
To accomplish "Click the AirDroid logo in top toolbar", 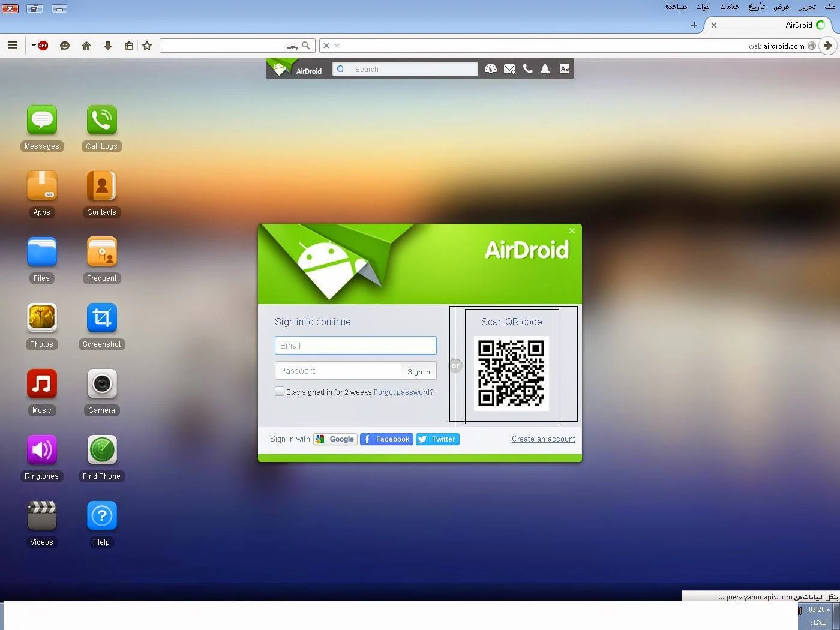I will click(x=296, y=68).
